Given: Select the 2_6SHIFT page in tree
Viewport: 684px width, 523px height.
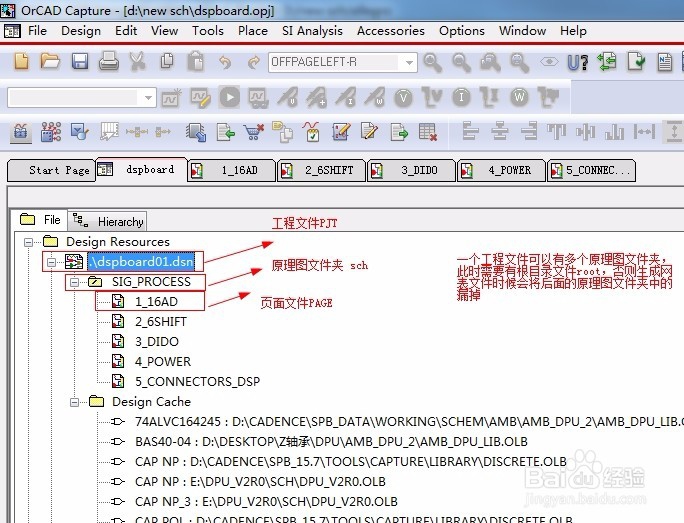Looking at the screenshot, I should 161,321.
